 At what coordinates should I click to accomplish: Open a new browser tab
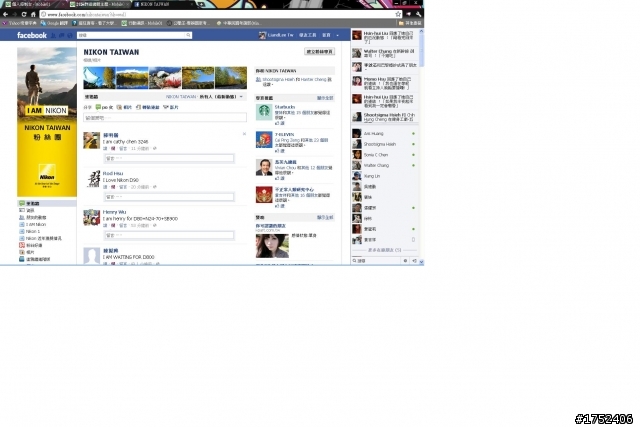pos(201,4)
